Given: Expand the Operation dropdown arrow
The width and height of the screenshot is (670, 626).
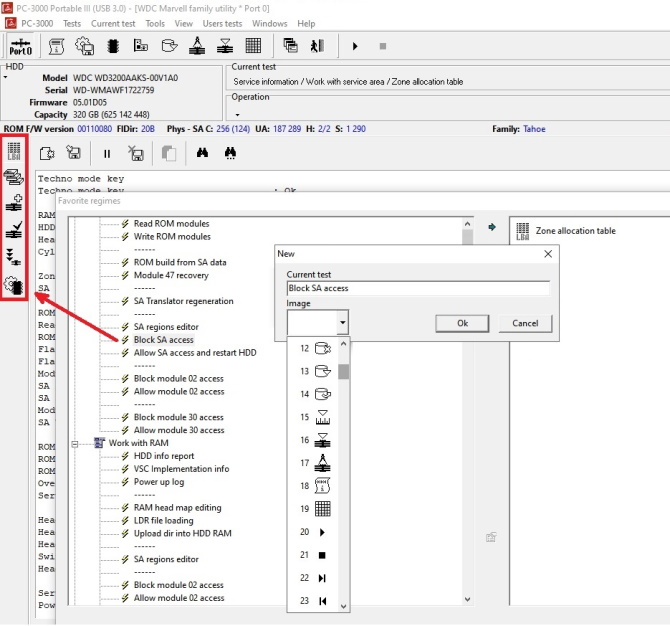Looking at the screenshot, I should pyautogui.click(x=238, y=115).
